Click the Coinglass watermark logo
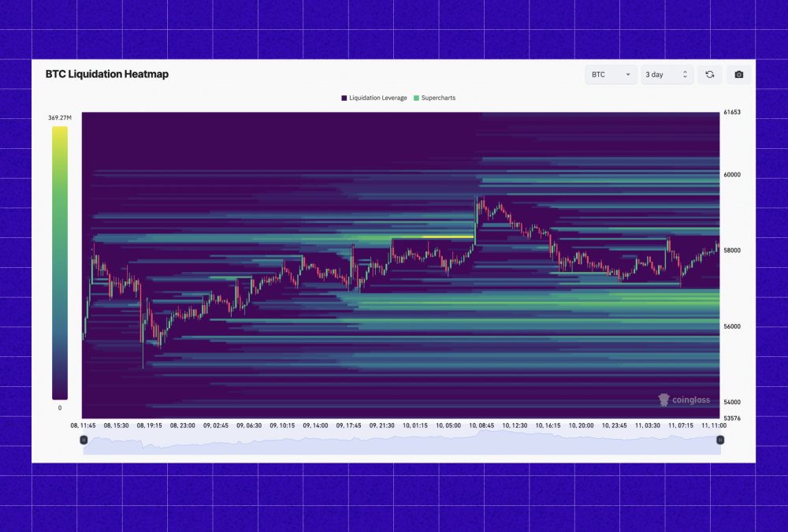The width and height of the screenshot is (788, 532). (686, 400)
